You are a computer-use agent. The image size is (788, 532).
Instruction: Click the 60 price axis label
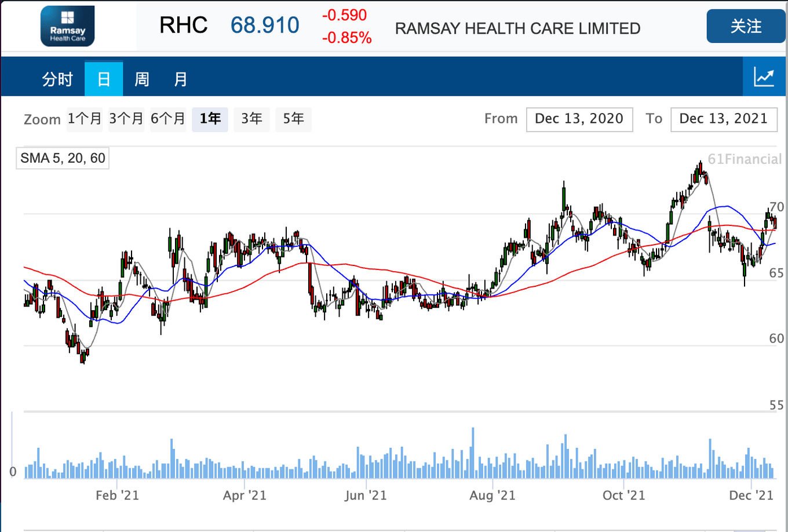click(776, 338)
